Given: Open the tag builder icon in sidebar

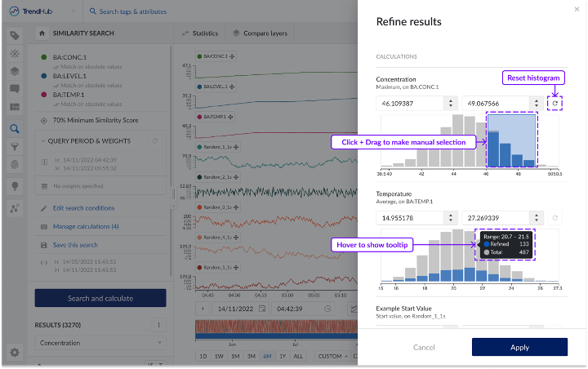Looking at the screenshot, I should (15, 36).
